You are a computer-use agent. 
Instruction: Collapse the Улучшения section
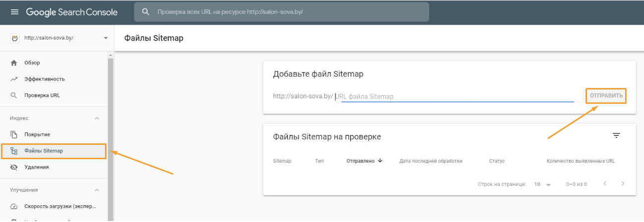tap(97, 190)
